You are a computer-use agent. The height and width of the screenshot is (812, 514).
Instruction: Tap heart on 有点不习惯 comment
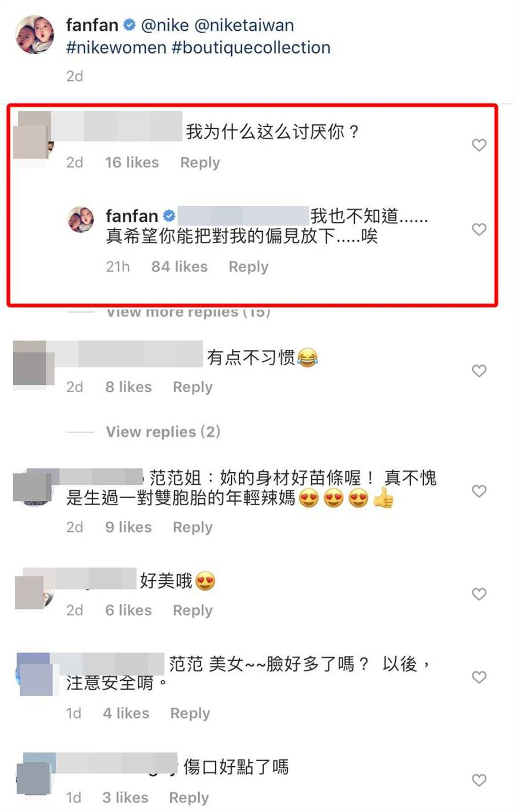(x=479, y=371)
